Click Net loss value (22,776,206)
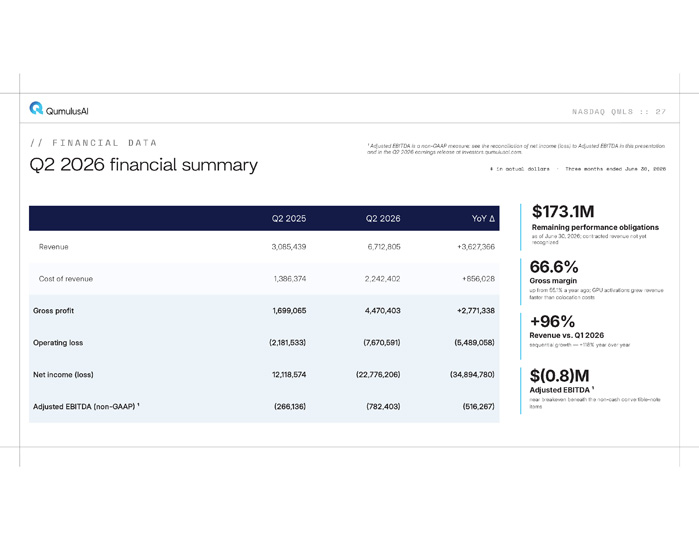 pos(378,375)
